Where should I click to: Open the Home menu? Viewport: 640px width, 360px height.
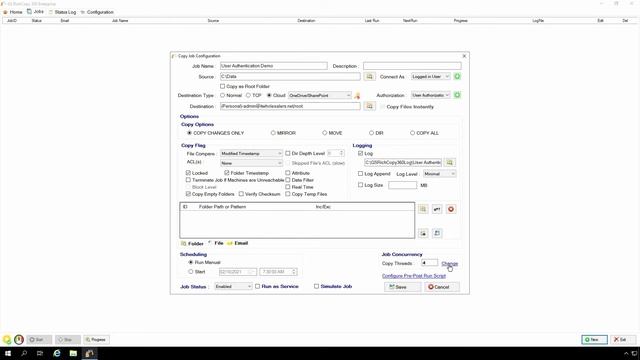(x=13, y=12)
